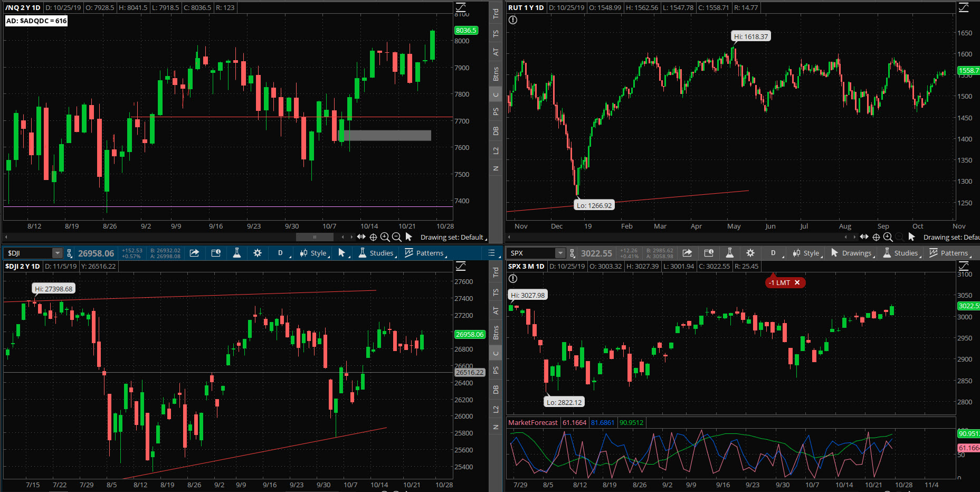
Task: Open the Studies menu in the SPX toolbar
Action: (902, 253)
